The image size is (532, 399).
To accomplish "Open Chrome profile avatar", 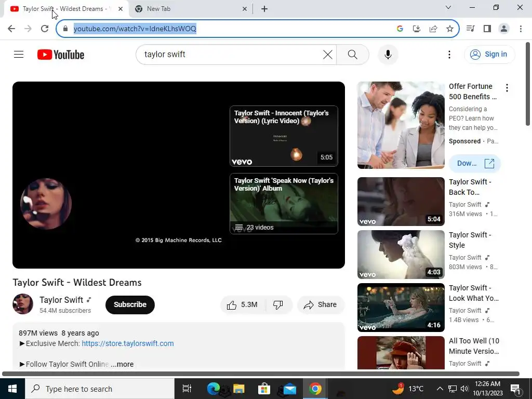I will pyautogui.click(x=504, y=29).
